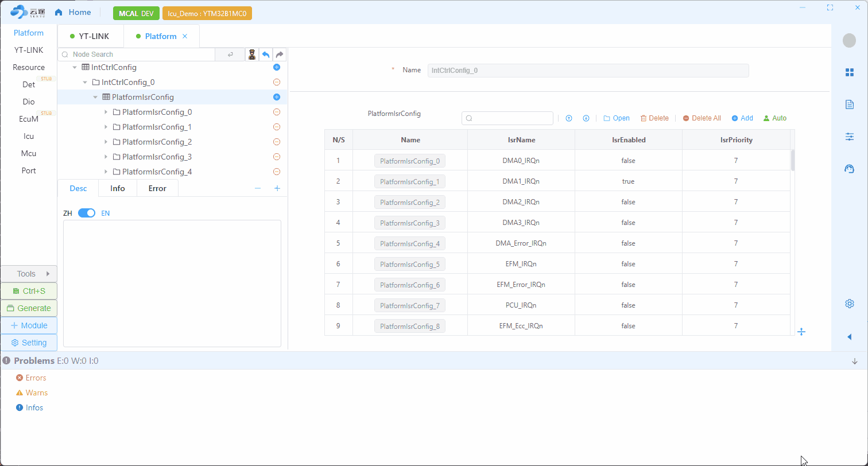Click the Delete button above table

654,118
